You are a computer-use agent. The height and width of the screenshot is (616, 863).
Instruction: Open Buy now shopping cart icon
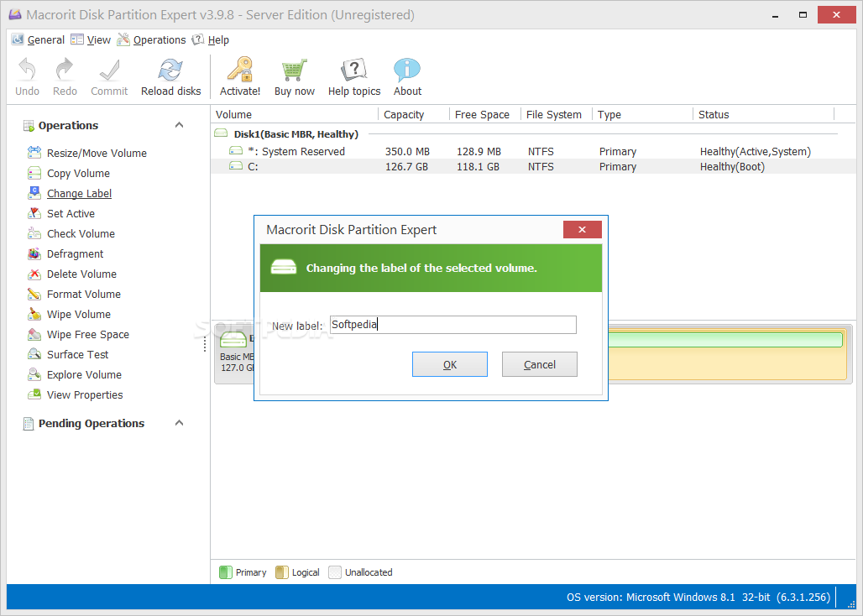[x=294, y=70]
